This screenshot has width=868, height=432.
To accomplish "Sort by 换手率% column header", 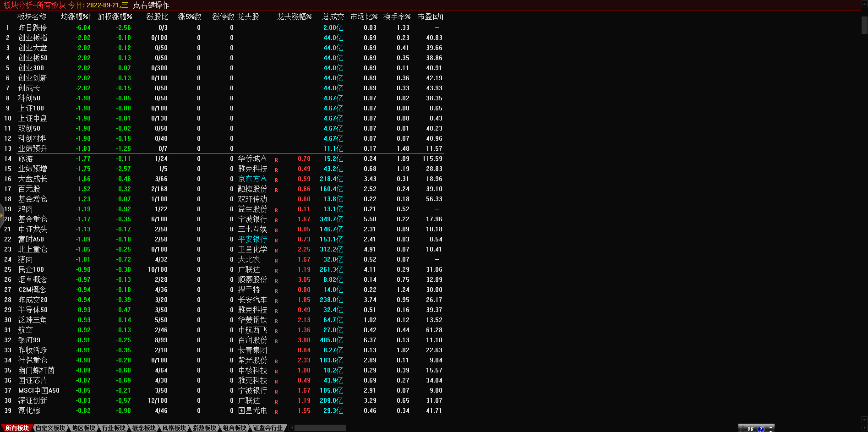I will coord(397,16).
